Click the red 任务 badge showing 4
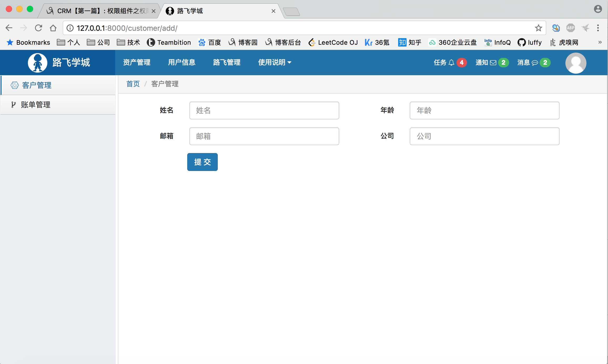 pyautogui.click(x=462, y=62)
